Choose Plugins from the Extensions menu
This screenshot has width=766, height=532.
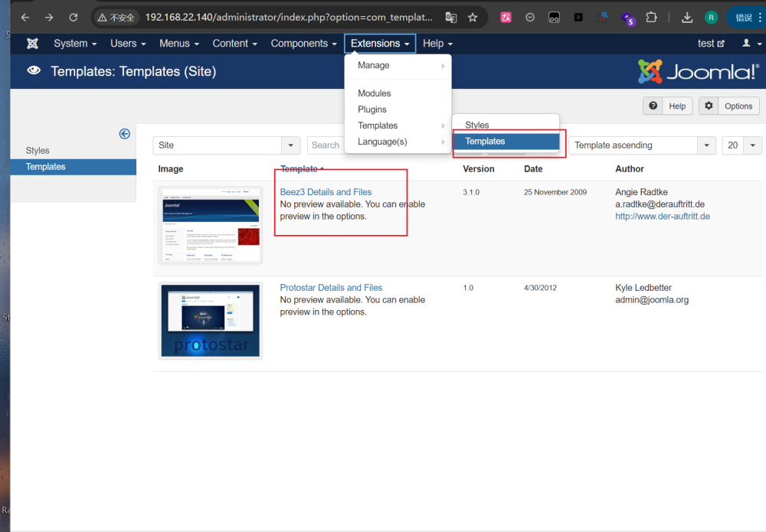click(x=372, y=109)
